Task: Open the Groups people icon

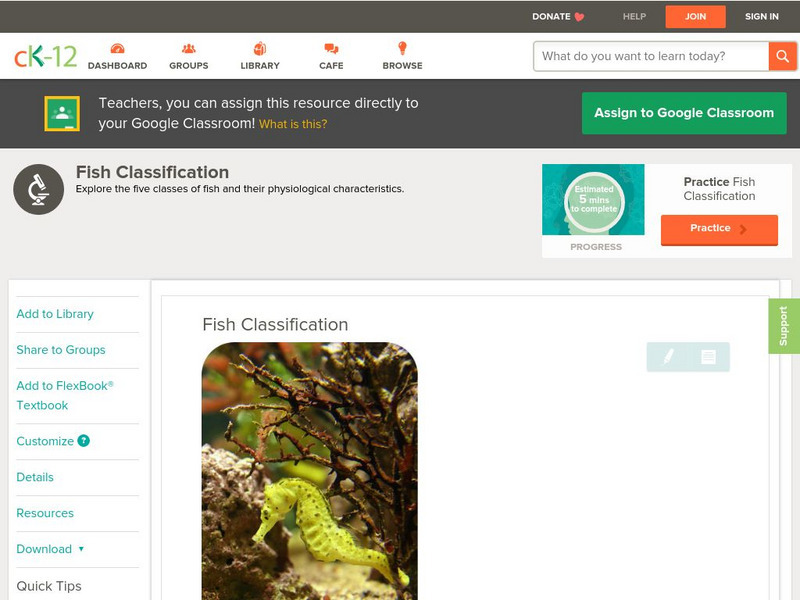Action: 189,48
